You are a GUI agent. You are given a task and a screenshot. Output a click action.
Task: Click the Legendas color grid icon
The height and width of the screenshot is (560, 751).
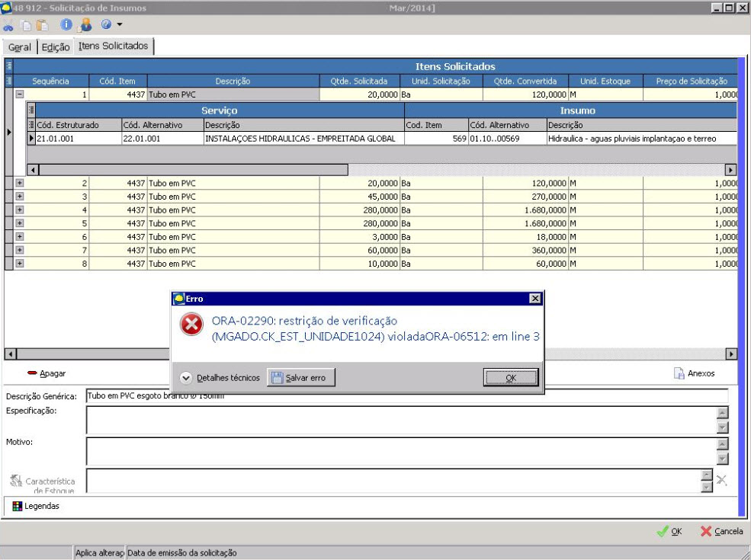pyautogui.click(x=17, y=506)
